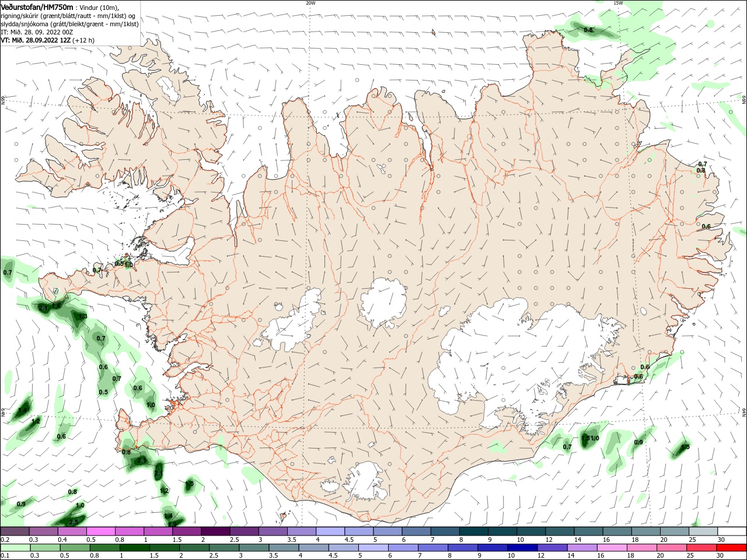Click the '1.9' precipitation value on the map
Screen dimensions: 747x560
click(172, 524)
